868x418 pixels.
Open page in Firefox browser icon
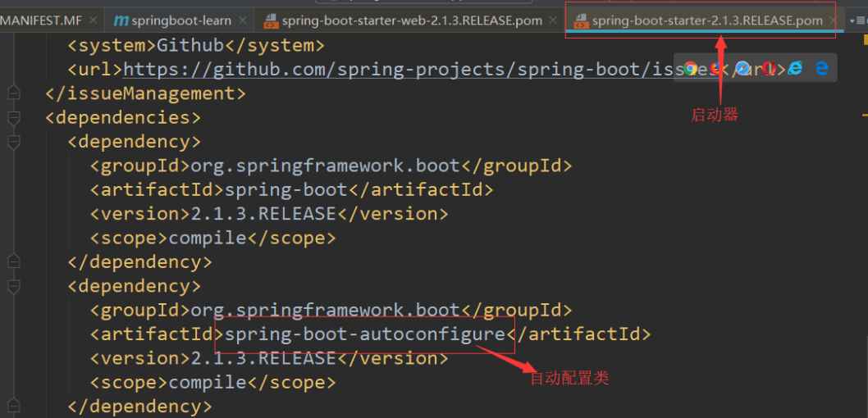point(717,69)
